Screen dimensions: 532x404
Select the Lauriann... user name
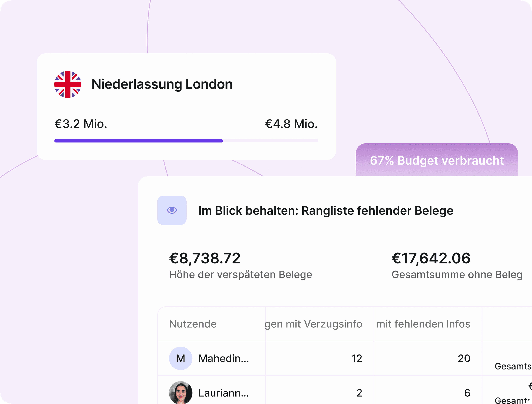(224, 393)
